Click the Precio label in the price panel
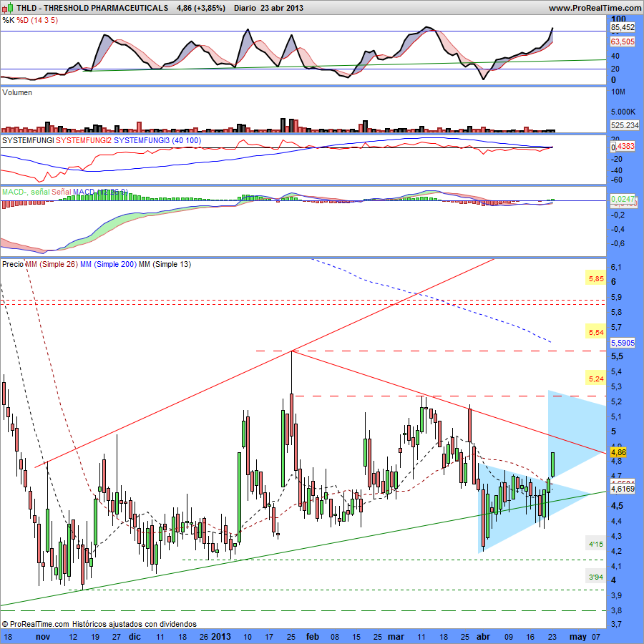 coord(13,264)
